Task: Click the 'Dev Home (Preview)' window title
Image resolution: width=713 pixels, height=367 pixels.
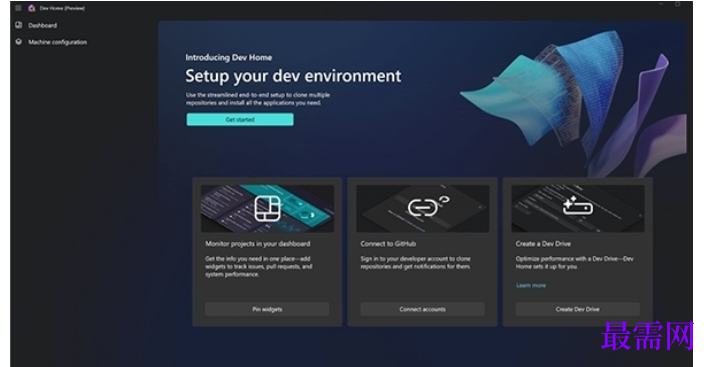Action: click(x=62, y=8)
